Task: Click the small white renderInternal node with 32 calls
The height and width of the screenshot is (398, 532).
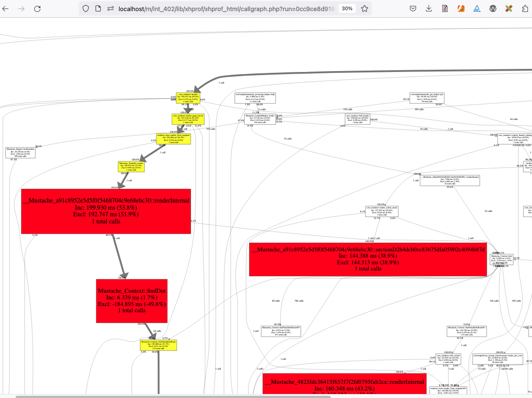Action: click(x=450, y=180)
